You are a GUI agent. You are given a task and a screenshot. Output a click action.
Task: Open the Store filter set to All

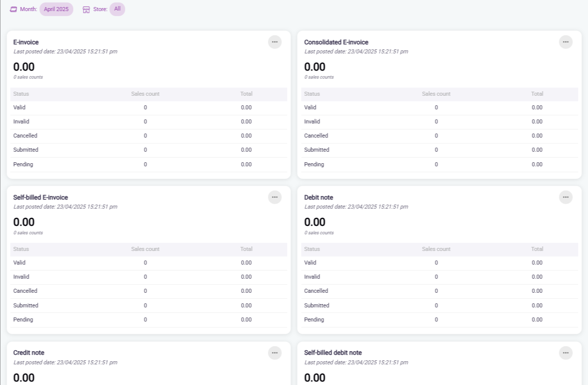click(117, 9)
